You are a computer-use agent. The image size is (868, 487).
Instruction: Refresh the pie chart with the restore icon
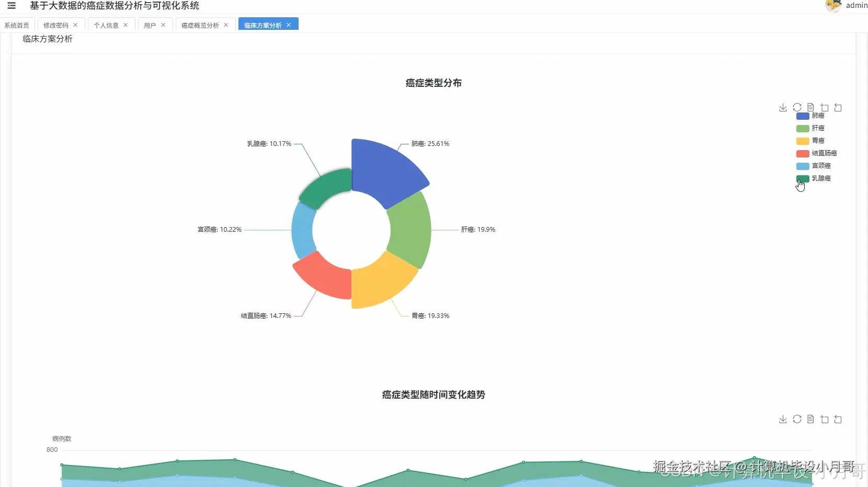(x=797, y=107)
